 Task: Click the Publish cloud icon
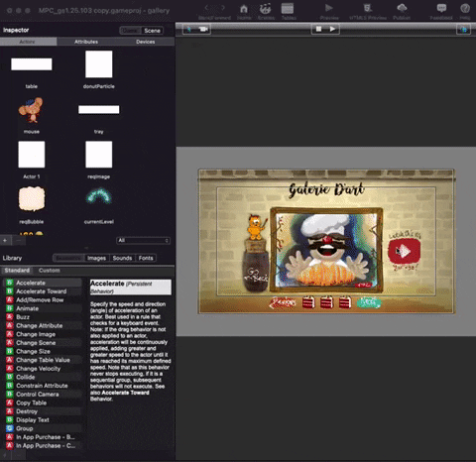tap(402, 8)
